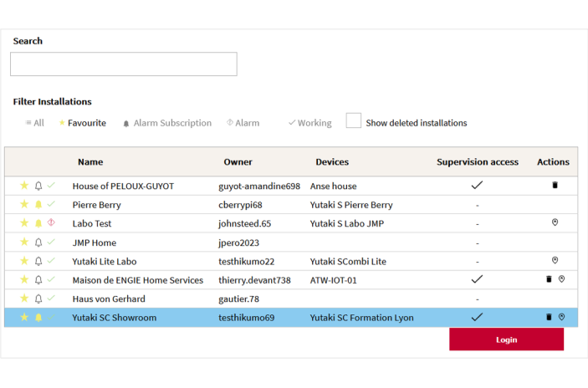Select the Maison de ENGIE Home Services row

(x=137, y=280)
